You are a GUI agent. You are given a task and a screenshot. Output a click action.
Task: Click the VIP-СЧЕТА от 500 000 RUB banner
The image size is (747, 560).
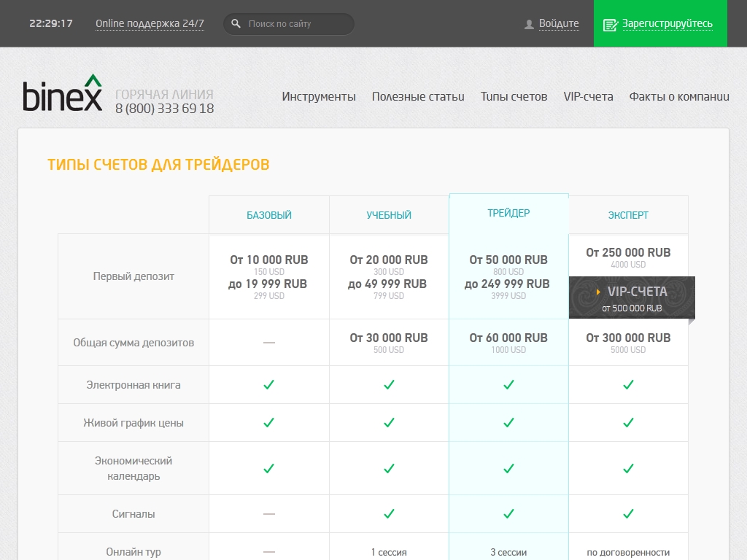tap(632, 298)
